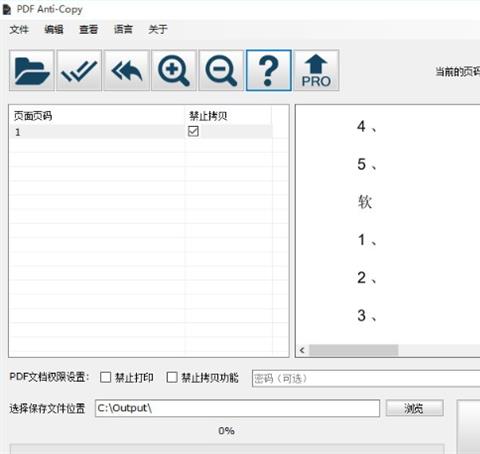Click the PDF文档权限设置 label
This screenshot has width=480, height=454.
click(x=49, y=377)
